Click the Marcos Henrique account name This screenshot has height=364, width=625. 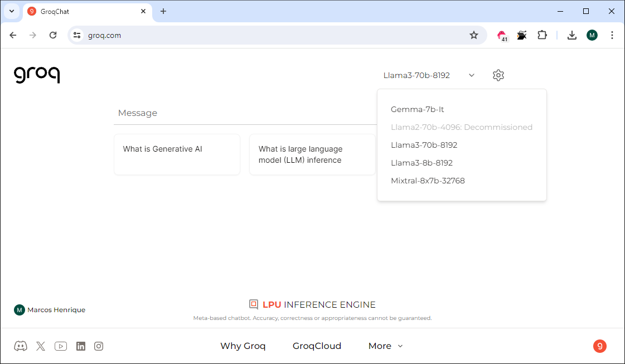click(56, 310)
